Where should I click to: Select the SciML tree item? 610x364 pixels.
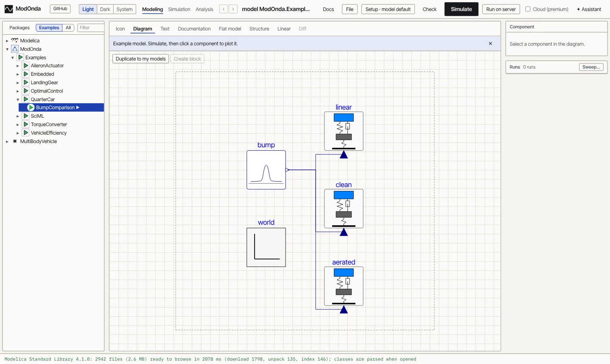tap(37, 116)
